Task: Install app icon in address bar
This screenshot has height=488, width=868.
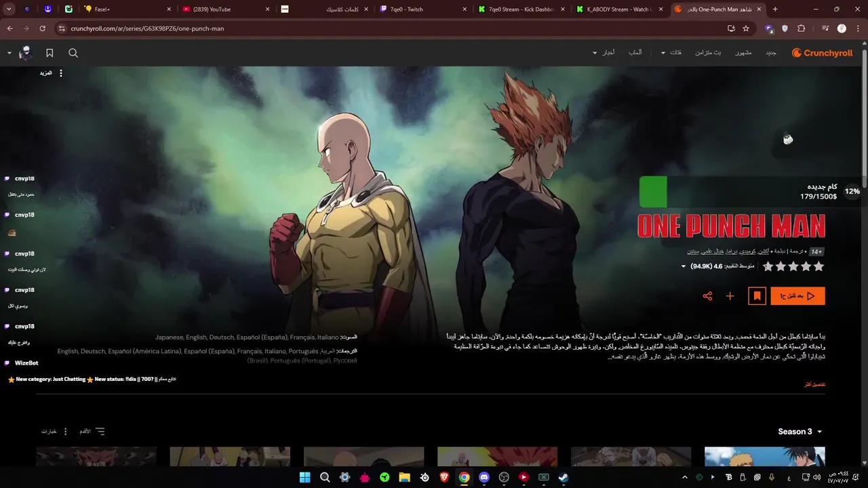Action: [731, 28]
